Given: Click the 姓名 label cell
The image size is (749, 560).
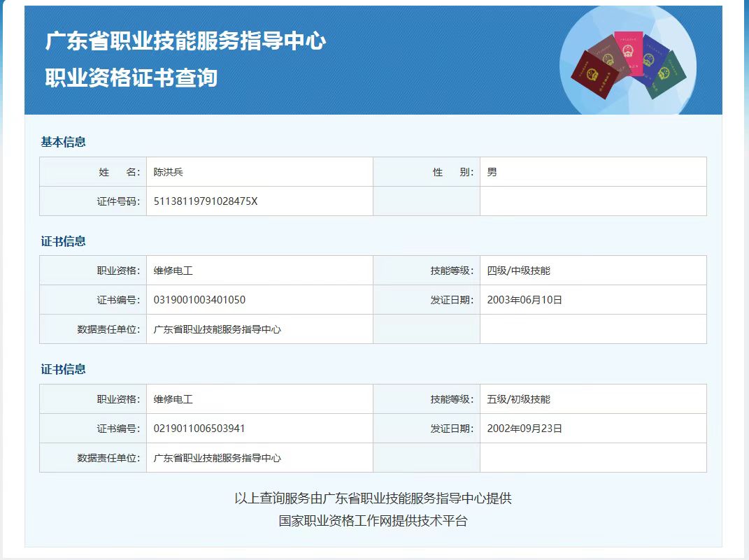Looking at the screenshot, I should pyautogui.click(x=93, y=172).
